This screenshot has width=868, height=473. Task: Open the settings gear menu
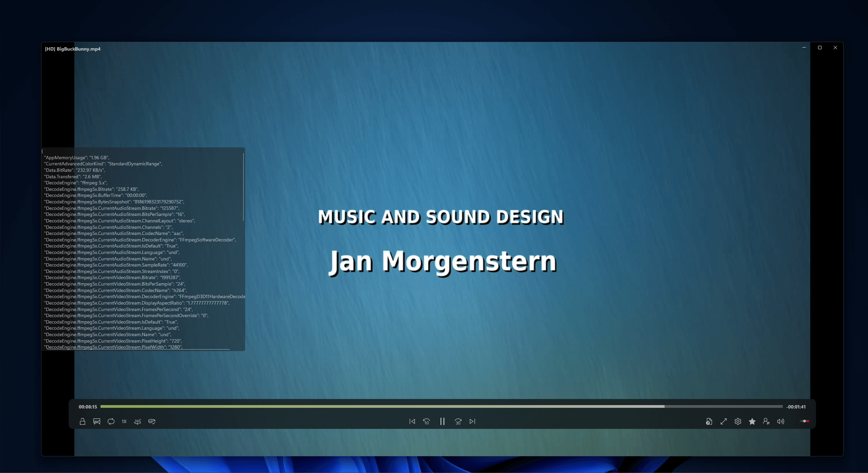point(738,421)
